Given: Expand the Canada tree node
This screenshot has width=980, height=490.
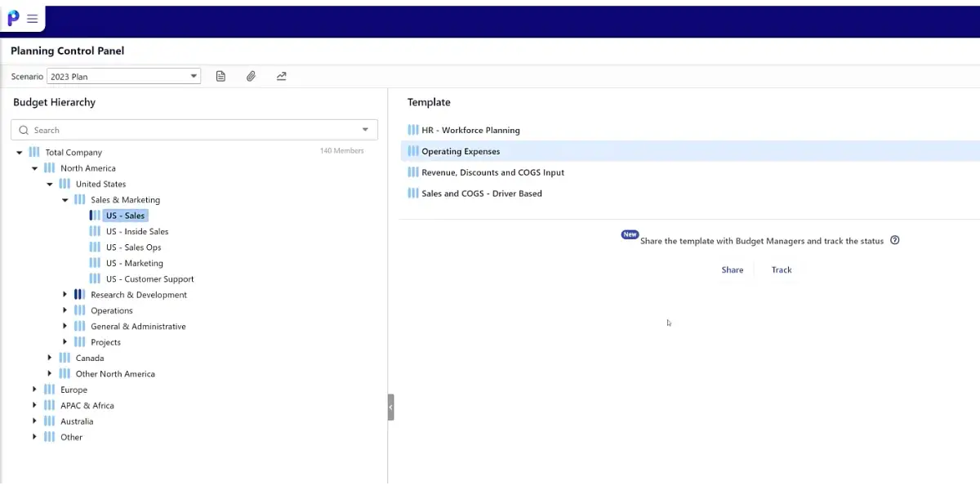Looking at the screenshot, I should click(50, 358).
